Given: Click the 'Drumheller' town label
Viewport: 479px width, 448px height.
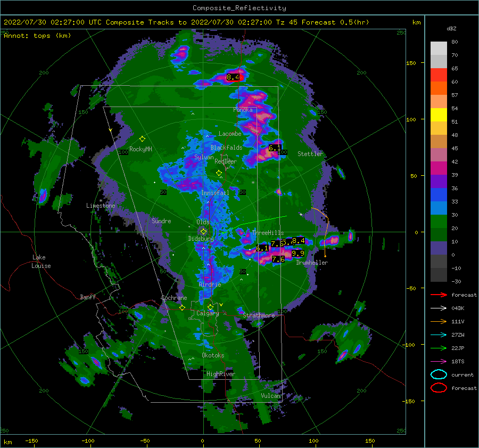Looking at the screenshot, I should tap(312, 263).
